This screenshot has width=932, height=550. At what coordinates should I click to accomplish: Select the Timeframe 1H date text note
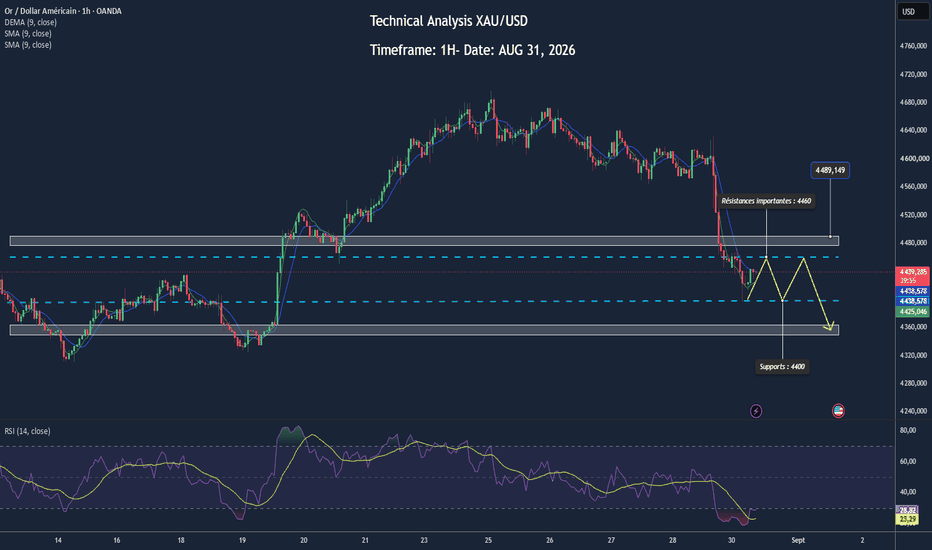473,51
